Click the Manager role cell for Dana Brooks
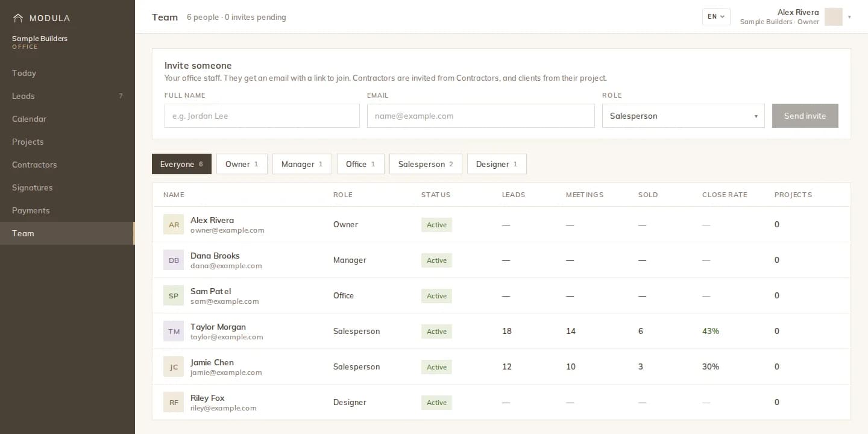Screen dimensions: 868x434 (350, 260)
